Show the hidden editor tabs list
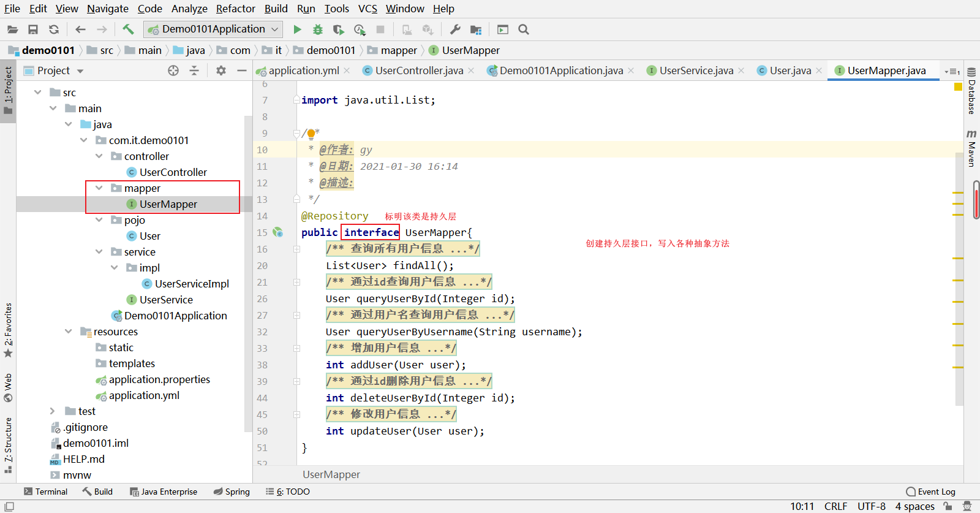This screenshot has width=980, height=513. tap(952, 72)
